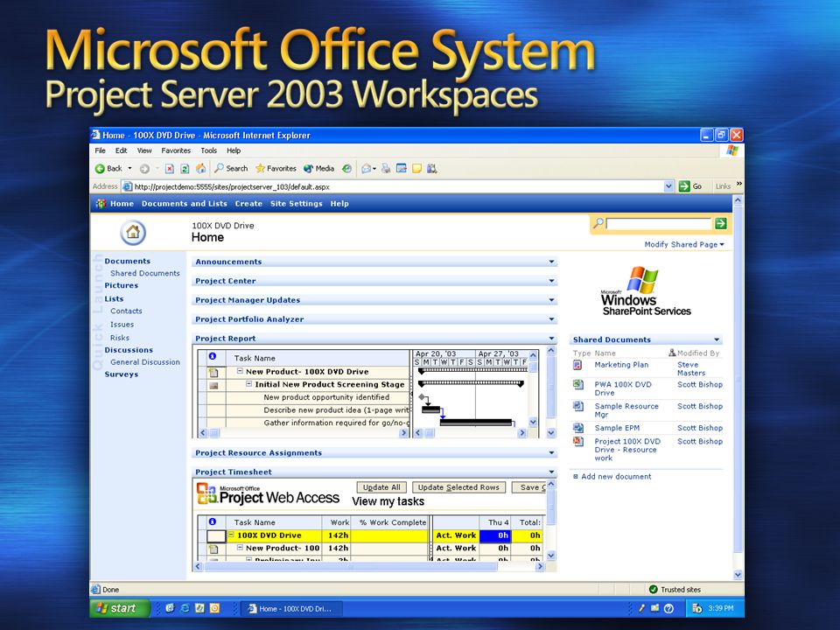Open the Project Manager Updates dropdown arrow
The image size is (840, 630).
(x=551, y=300)
